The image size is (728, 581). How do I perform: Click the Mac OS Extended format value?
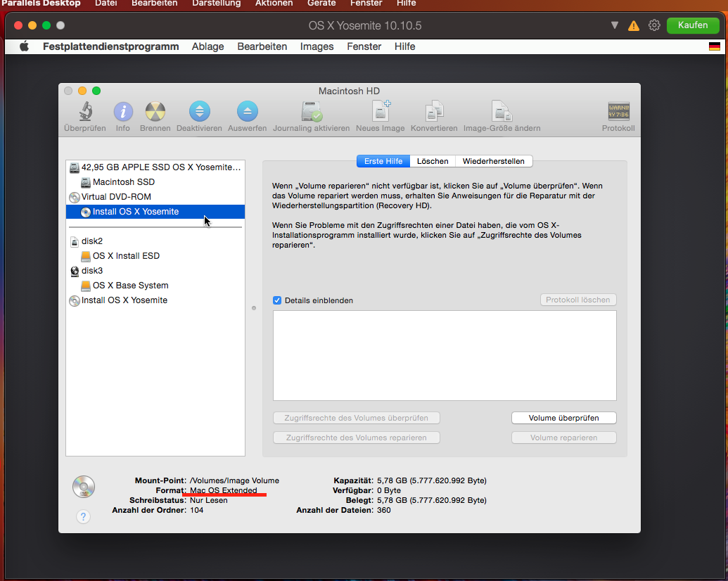[x=223, y=490]
